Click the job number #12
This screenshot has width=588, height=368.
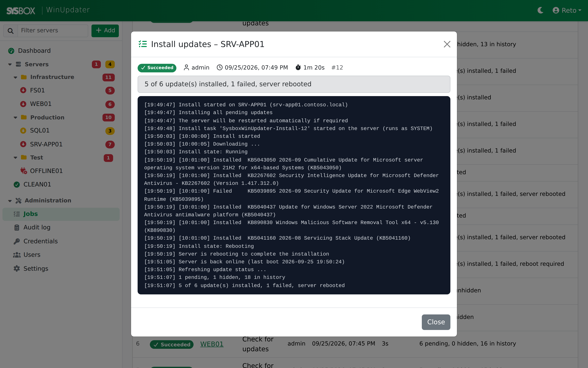tap(337, 68)
